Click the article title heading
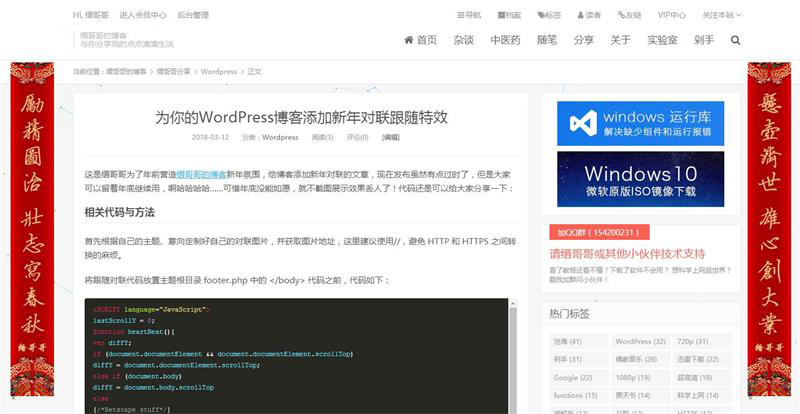This screenshot has height=414, width=800. (301, 117)
